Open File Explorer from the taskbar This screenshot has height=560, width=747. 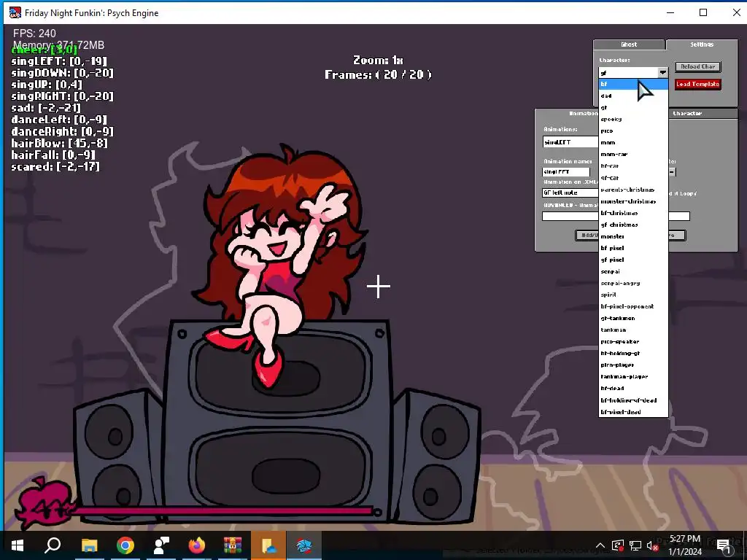point(89,545)
